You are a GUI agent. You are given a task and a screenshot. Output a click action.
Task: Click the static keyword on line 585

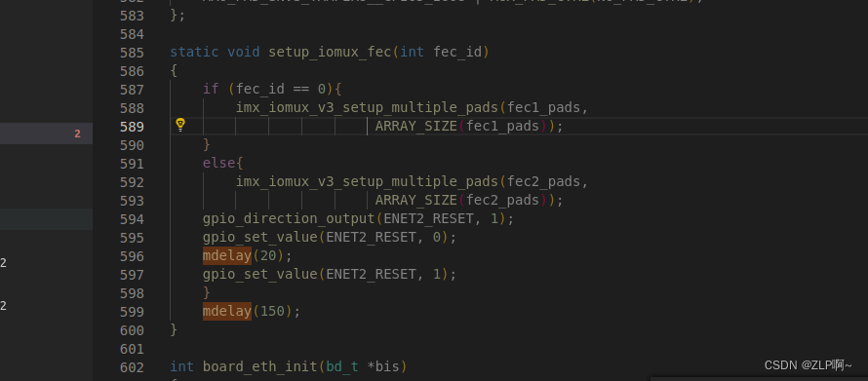(x=194, y=53)
